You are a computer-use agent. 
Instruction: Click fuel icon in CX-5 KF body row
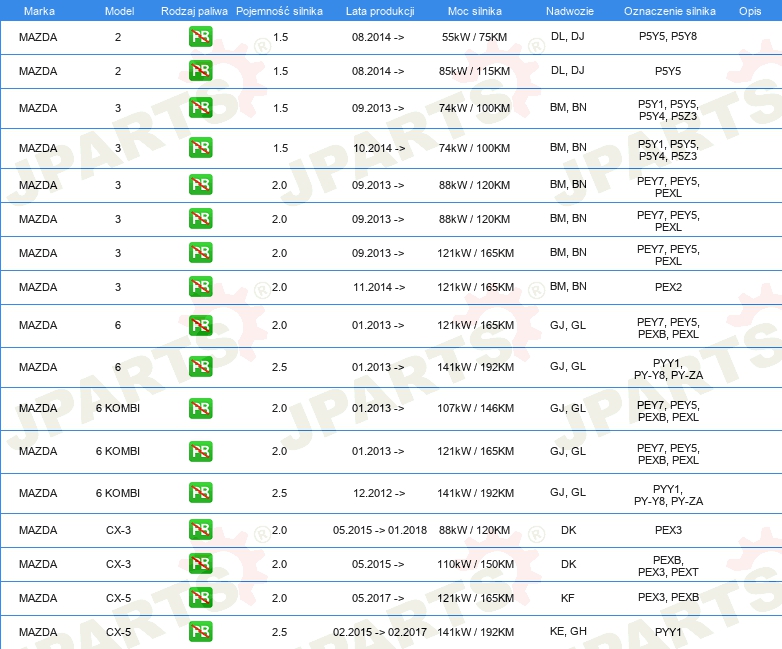[x=200, y=598]
